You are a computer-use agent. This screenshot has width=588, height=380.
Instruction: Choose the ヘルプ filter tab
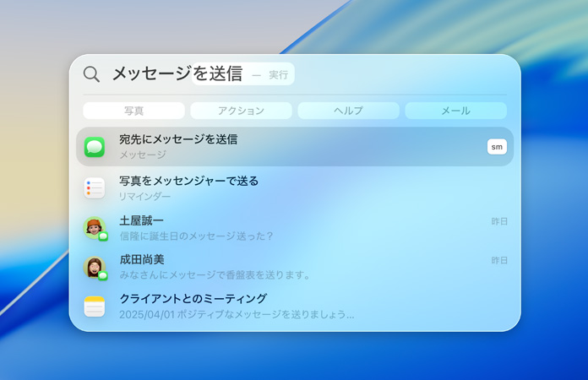(x=348, y=111)
